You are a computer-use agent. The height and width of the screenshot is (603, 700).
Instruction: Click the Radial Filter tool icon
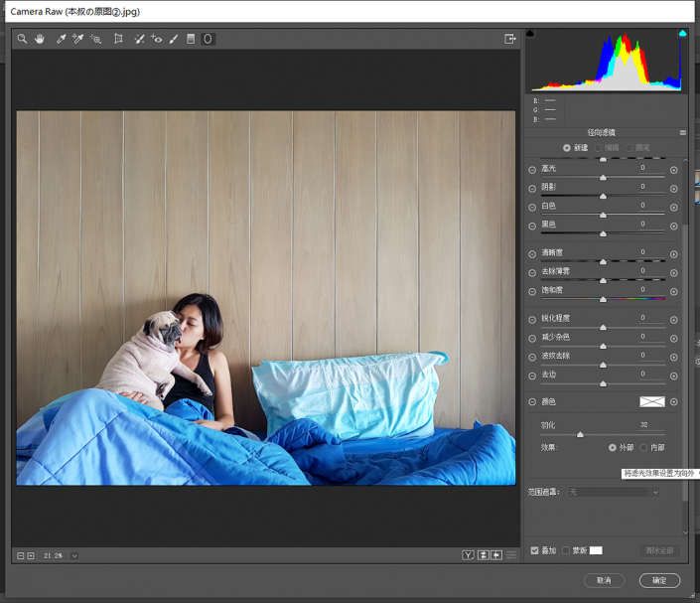(208, 39)
